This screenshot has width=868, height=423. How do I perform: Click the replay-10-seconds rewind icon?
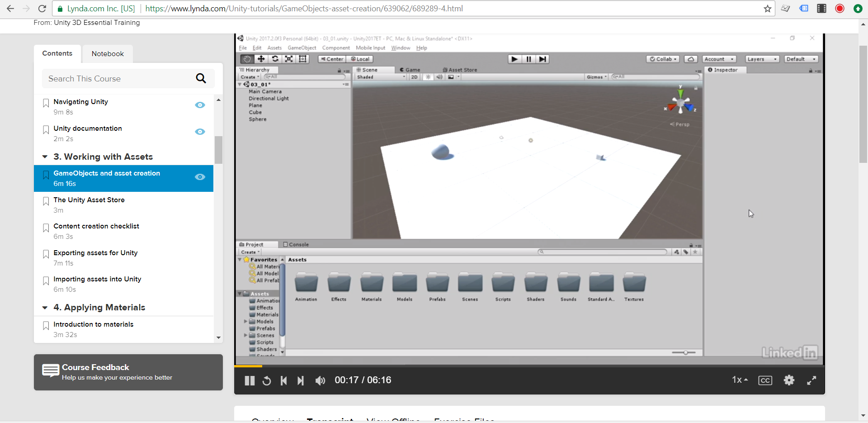pos(267,380)
